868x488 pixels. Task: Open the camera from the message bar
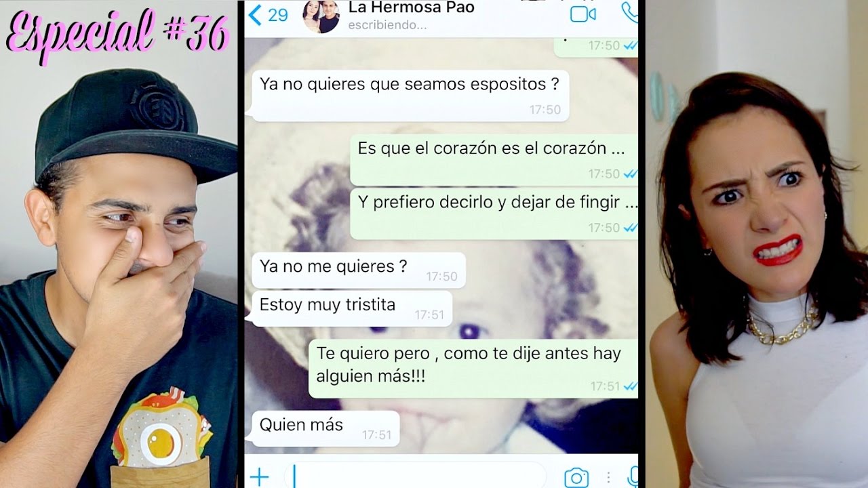pyautogui.click(x=576, y=477)
